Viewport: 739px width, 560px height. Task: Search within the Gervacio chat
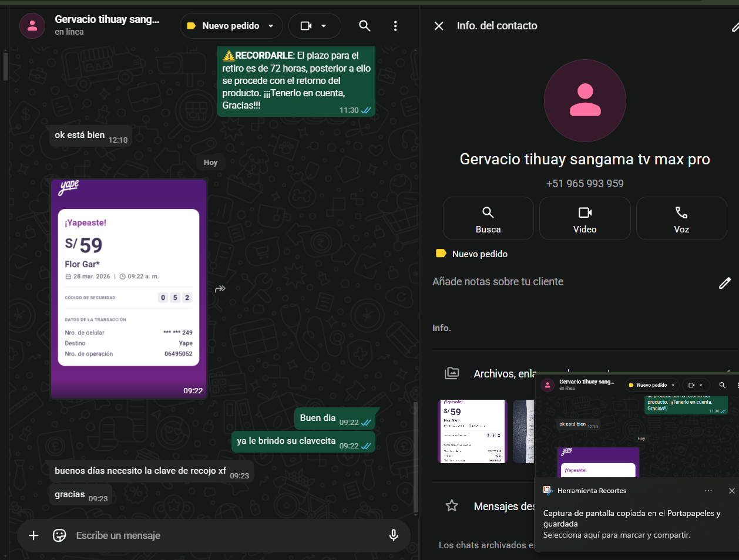[x=364, y=26]
